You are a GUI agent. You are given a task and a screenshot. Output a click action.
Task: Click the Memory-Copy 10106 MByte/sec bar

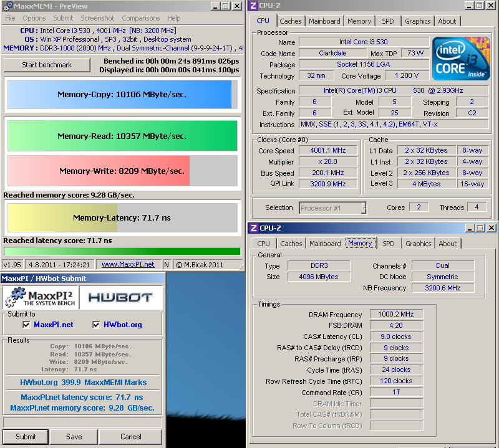click(x=122, y=95)
